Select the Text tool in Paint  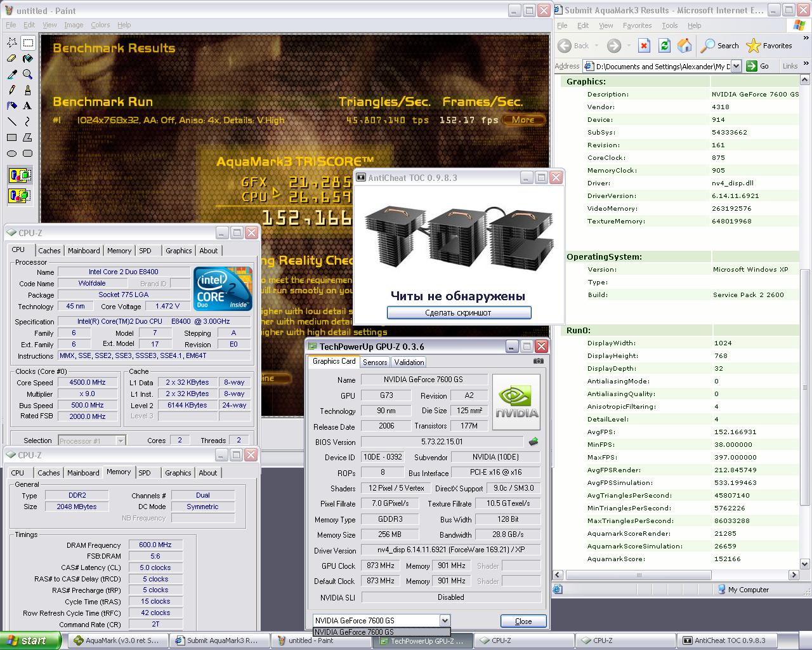click(28, 106)
